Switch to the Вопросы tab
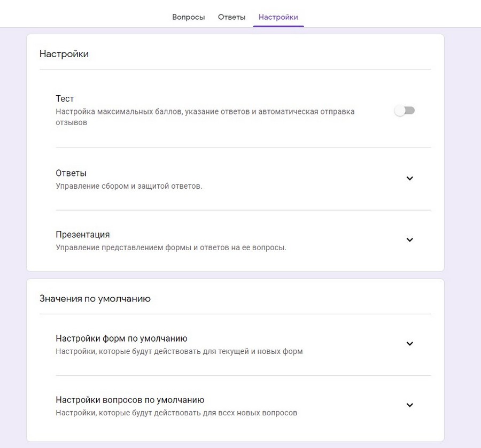The height and width of the screenshot is (448, 481). click(x=188, y=17)
